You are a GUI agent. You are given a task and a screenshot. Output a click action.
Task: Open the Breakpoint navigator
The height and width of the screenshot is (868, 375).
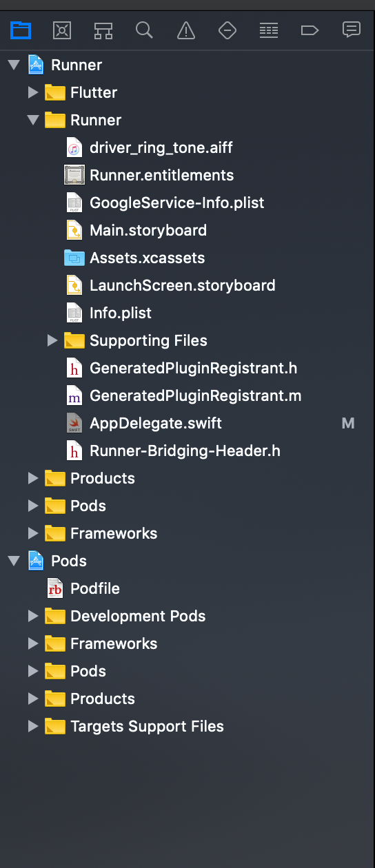point(310,30)
